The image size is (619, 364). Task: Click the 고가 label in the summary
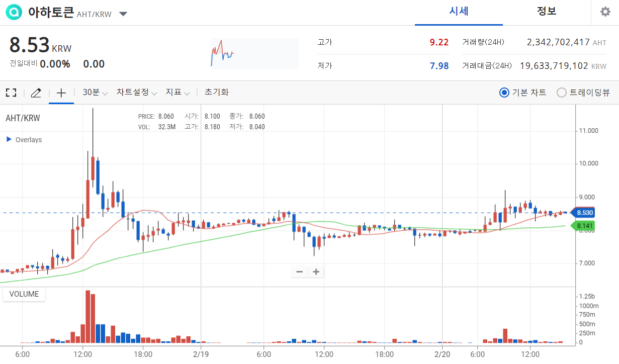[x=325, y=42]
